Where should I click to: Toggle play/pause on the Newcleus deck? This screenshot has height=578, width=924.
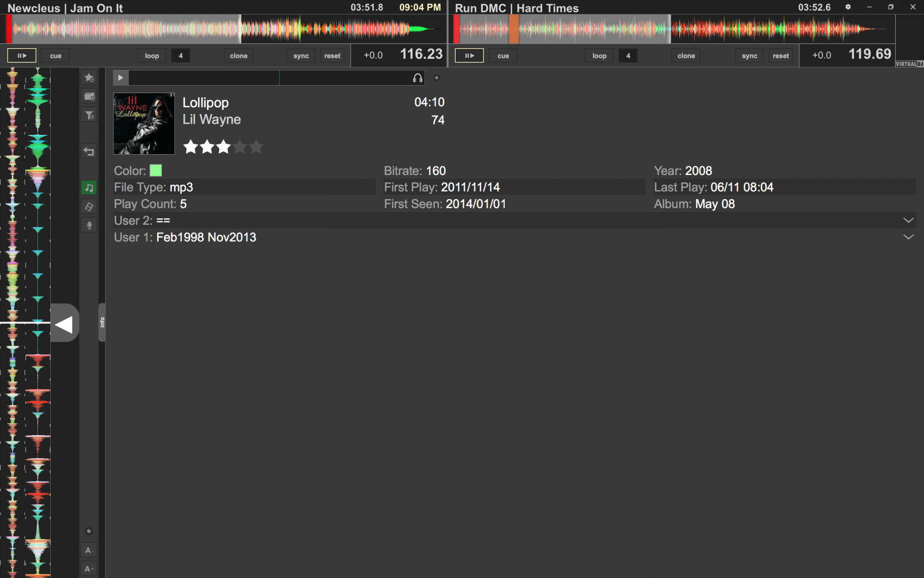click(21, 56)
